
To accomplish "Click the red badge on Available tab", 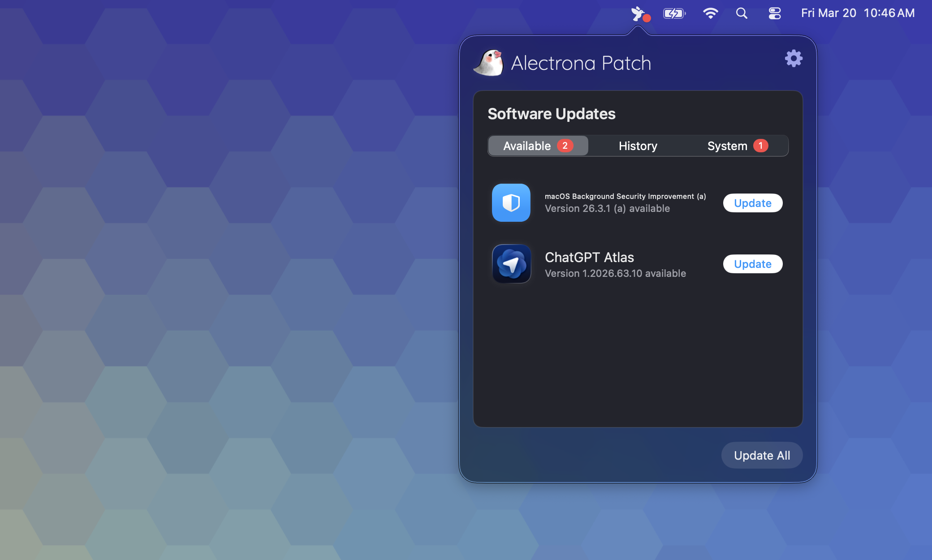I will (565, 146).
